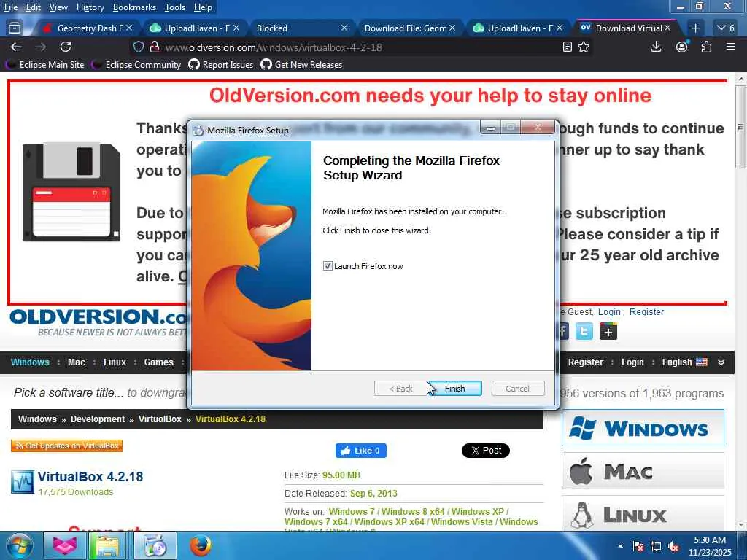The image size is (747, 560).
Task: Open the account profile icon
Action: click(x=682, y=47)
